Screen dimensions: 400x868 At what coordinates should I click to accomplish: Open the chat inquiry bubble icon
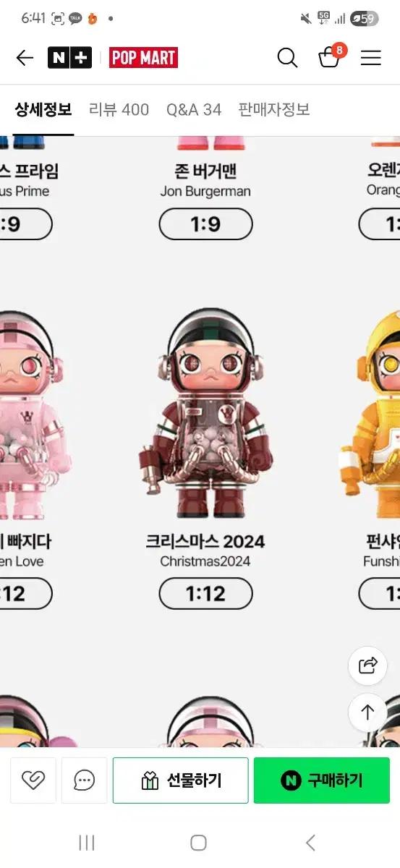[x=85, y=780]
